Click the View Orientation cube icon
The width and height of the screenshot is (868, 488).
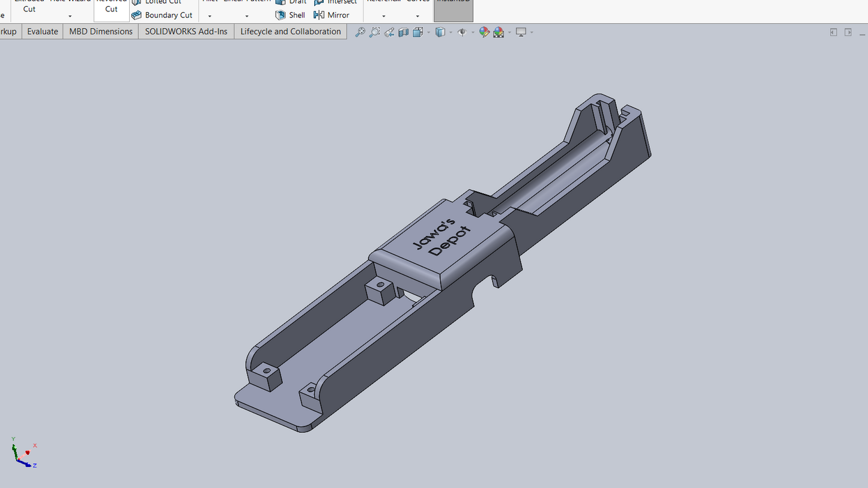pos(417,32)
